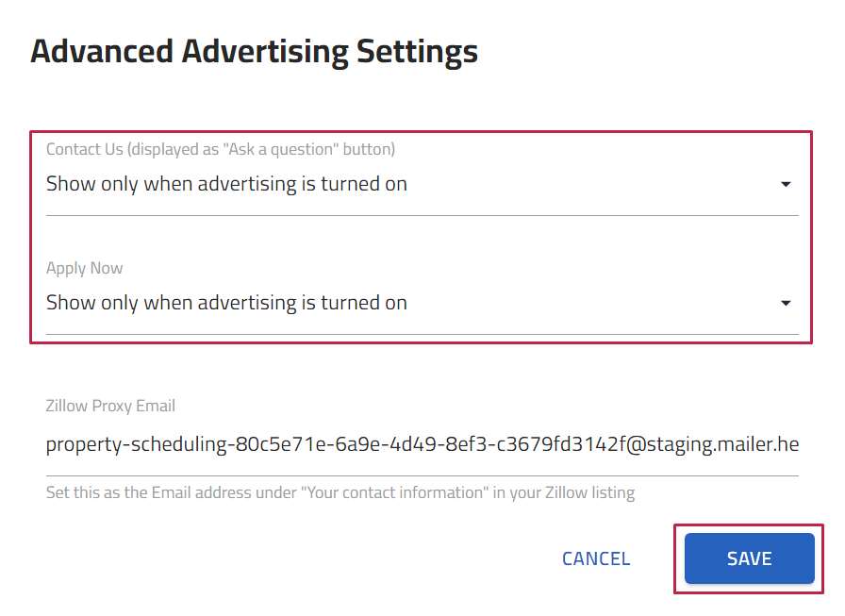The height and width of the screenshot is (616, 845).
Task: Click the staging.mailer domain in the email
Action: click(719, 444)
